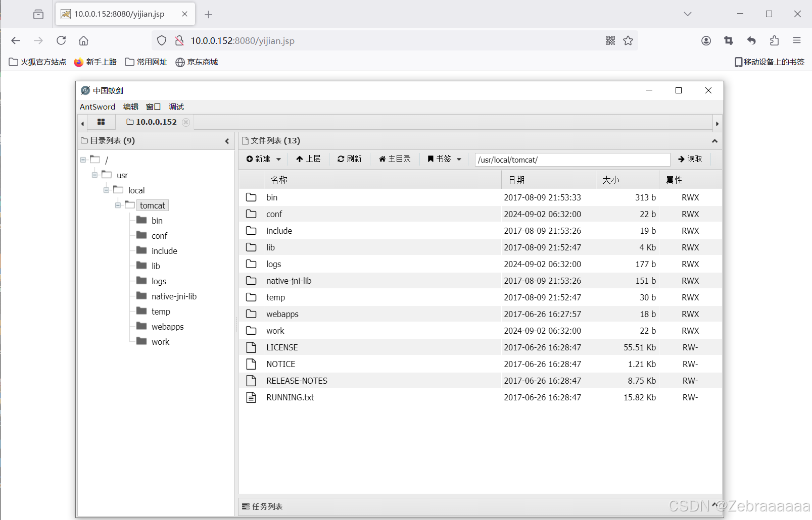
Task: Click the shield tracking protection icon
Action: 162,40
